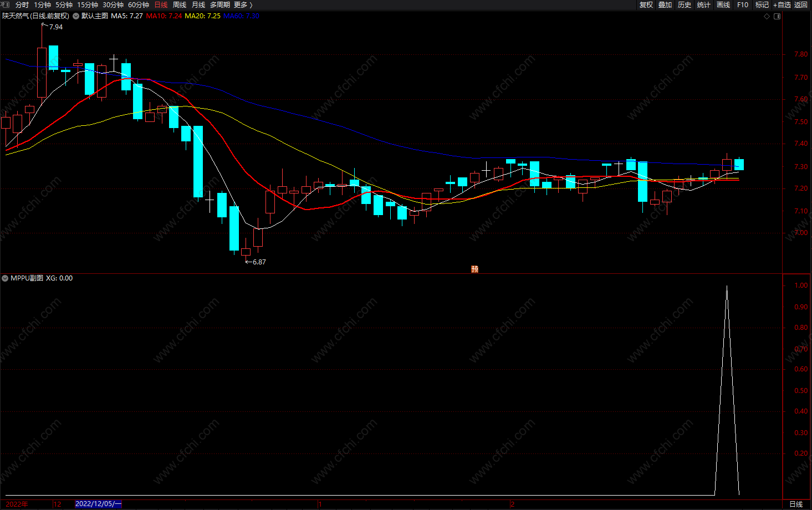This screenshot has width=812, height=510.
Task: Open the 统计 statistics button
Action: pyautogui.click(x=704, y=5)
